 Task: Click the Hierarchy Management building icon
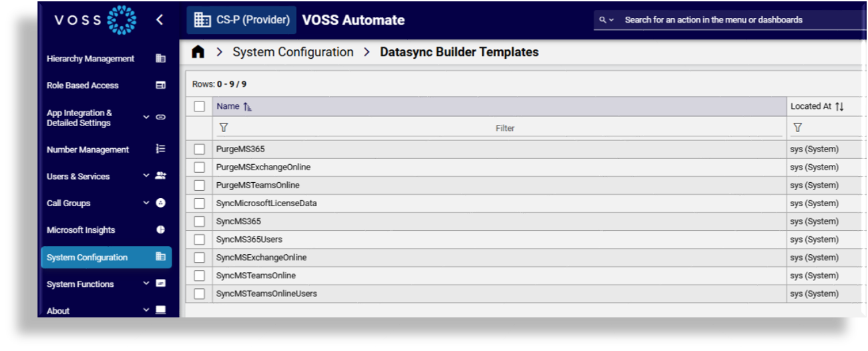(x=160, y=59)
